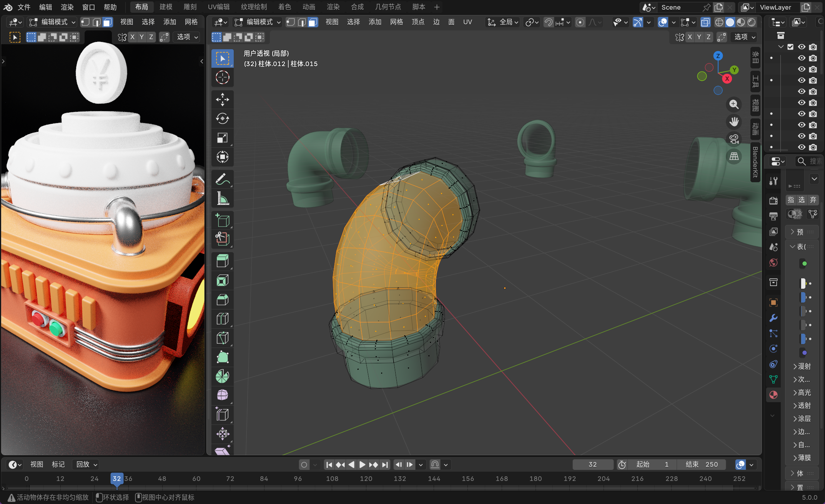Switch to the 雕刻 workspace tab
This screenshot has height=504, width=825.
(190, 7)
